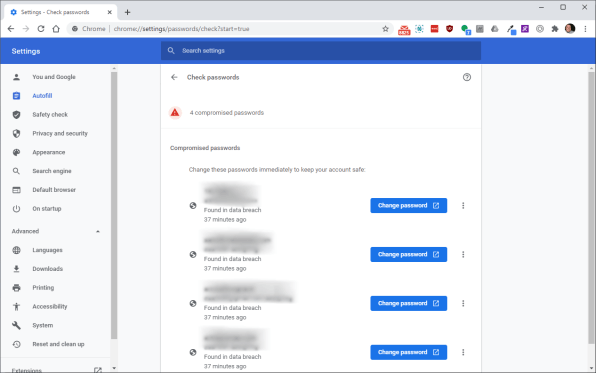Open Safety check settings
596x373 pixels.
[50, 115]
